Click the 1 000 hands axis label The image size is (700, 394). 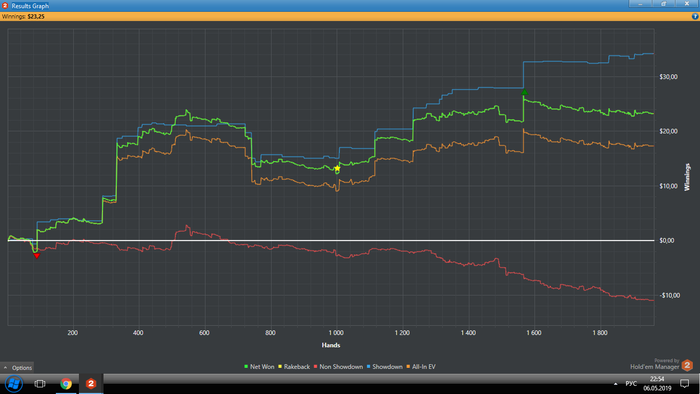tap(336, 333)
